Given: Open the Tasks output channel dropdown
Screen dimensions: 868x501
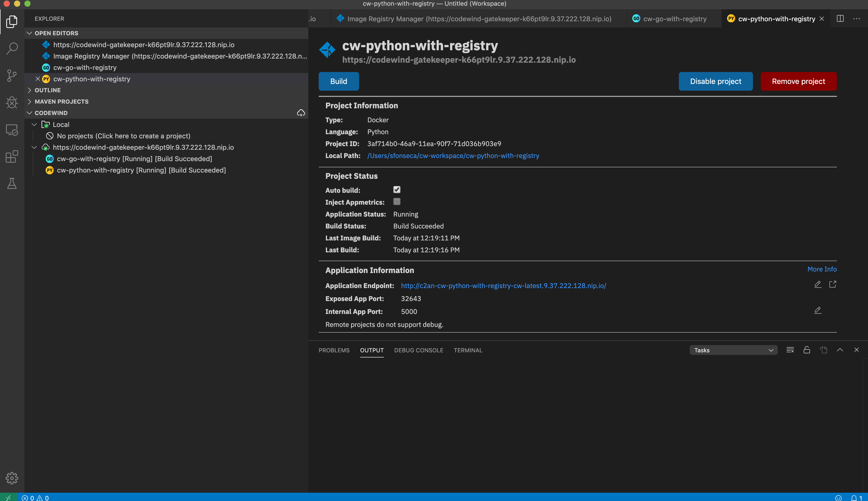Looking at the screenshot, I should coord(734,350).
